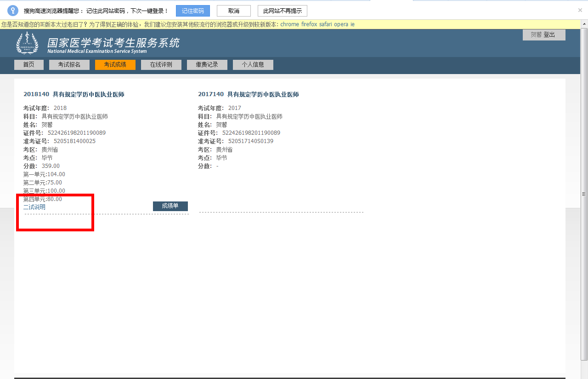Close the password reminder bar with the X

tap(580, 10)
